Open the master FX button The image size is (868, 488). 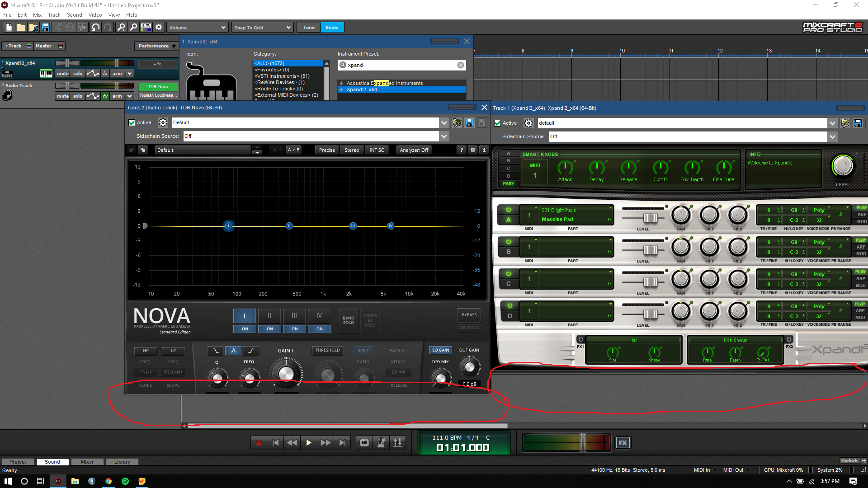point(623,443)
